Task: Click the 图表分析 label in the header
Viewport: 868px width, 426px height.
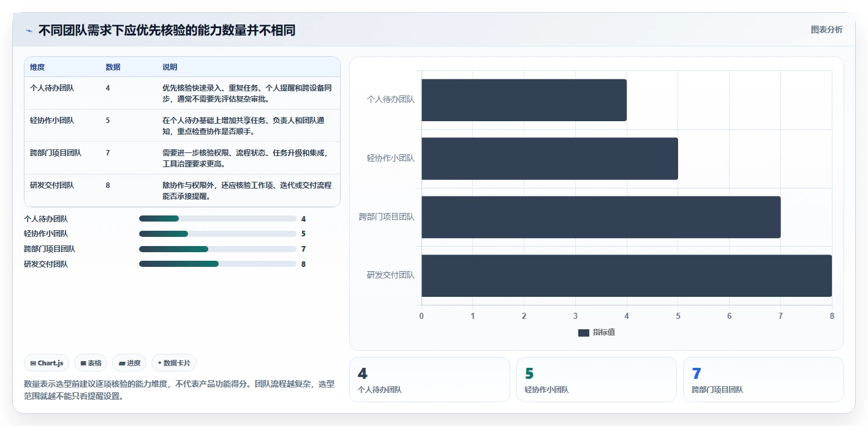Action: (826, 29)
